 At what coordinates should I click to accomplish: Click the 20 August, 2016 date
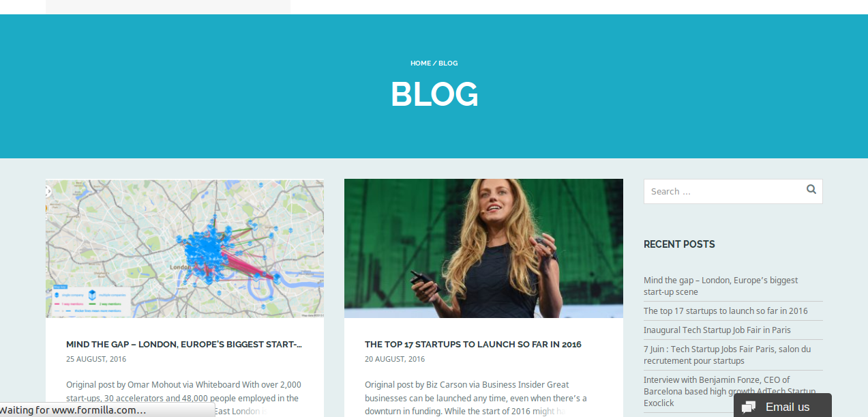pos(395,359)
